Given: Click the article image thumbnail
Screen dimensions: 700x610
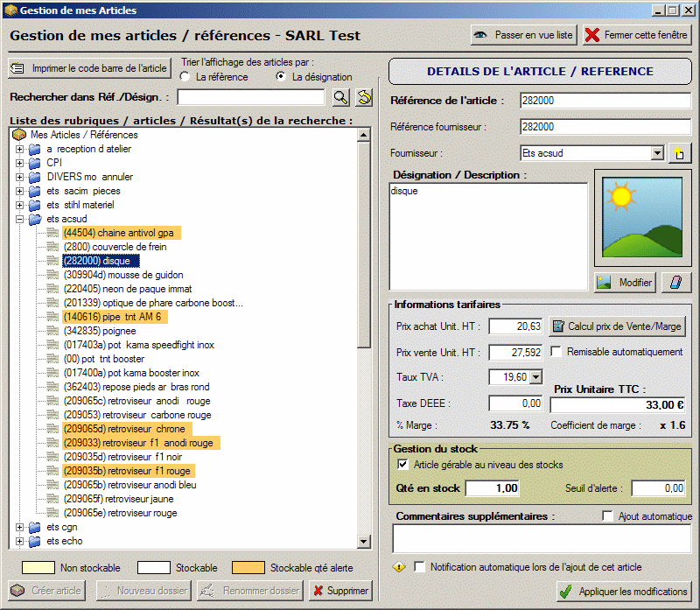Looking at the screenshot, I should point(642,217).
